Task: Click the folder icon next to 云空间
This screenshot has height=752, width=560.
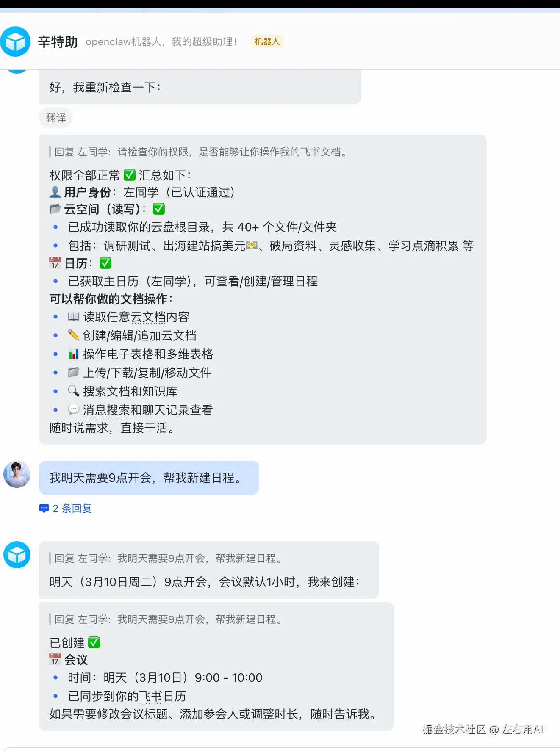Action: (55, 209)
